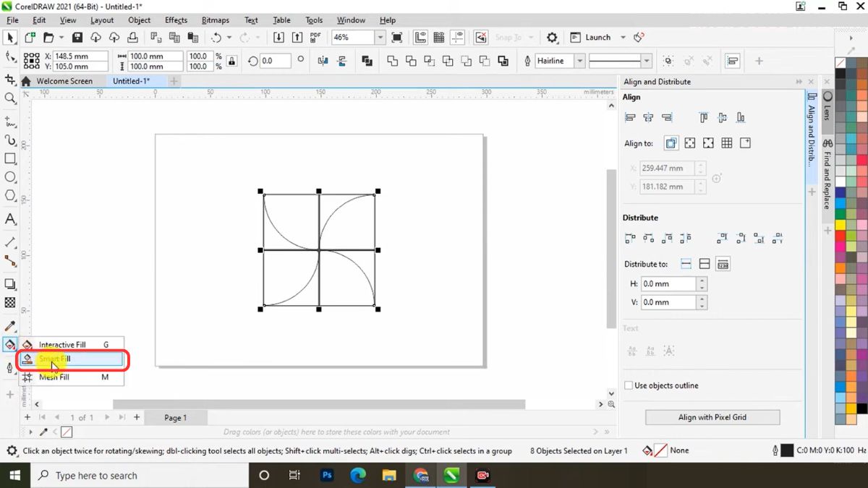Open the line style dropdown
The width and height of the screenshot is (868, 488).
647,61
